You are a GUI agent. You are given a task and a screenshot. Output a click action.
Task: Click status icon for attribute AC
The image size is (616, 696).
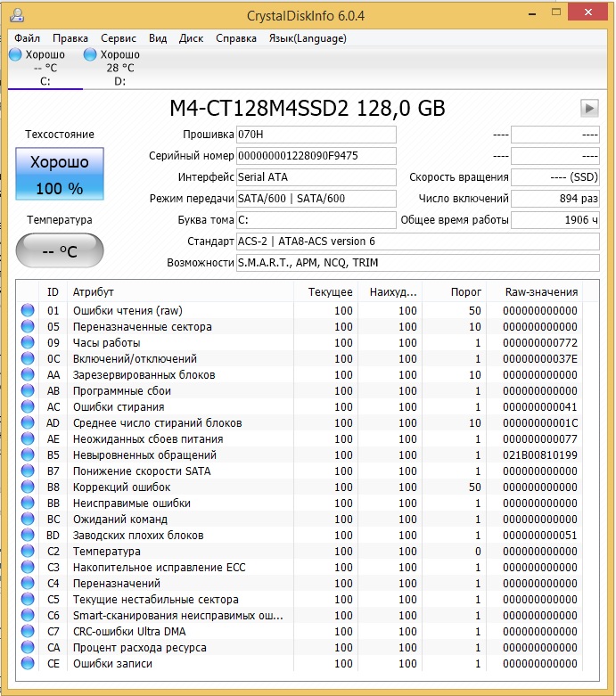point(28,406)
